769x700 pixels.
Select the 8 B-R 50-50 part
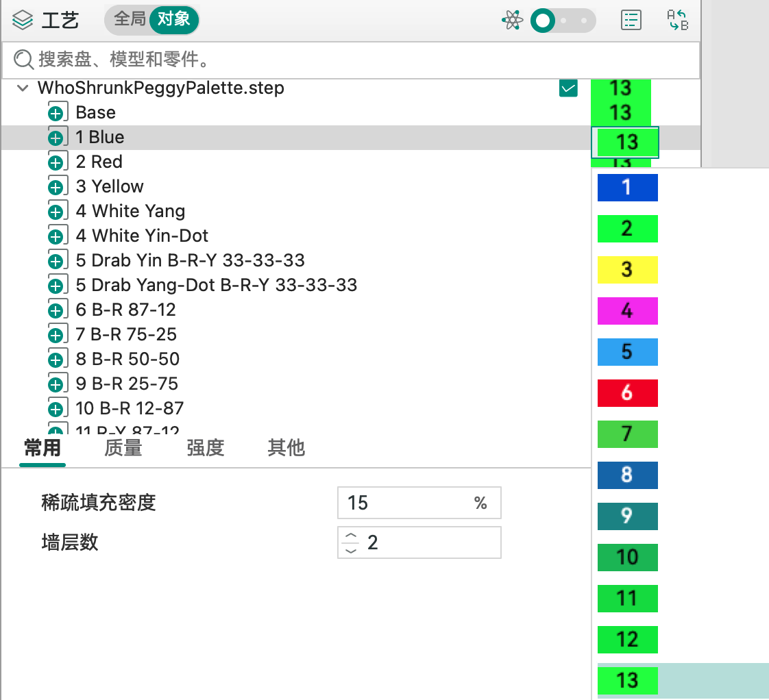click(x=127, y=359)
